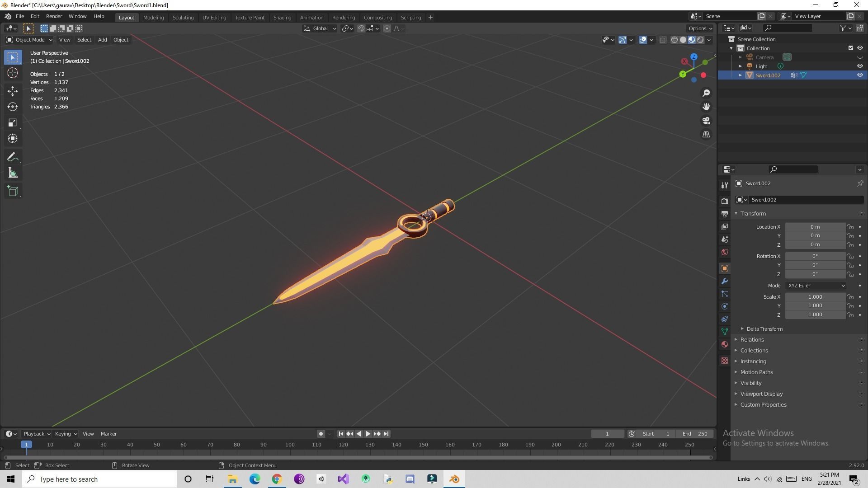This screenshot has height=488, width=868.
Task: Toggle viewport overlays button
Action: pyautogui.click(x=643, y=40)
